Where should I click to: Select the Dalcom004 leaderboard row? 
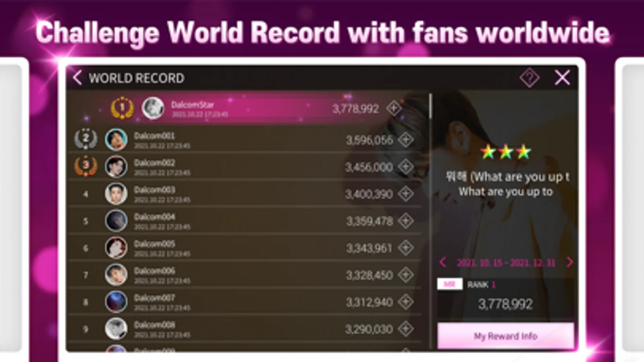(x=245, y=221)
